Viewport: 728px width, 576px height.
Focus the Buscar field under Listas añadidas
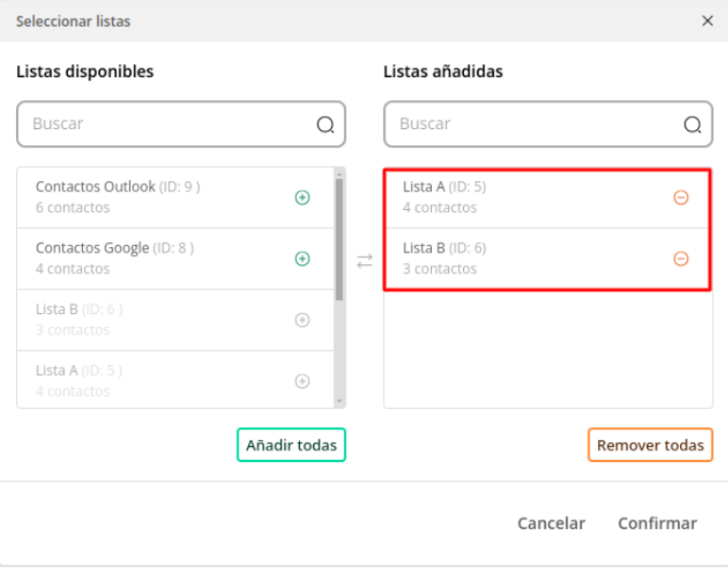coord(548,123)
